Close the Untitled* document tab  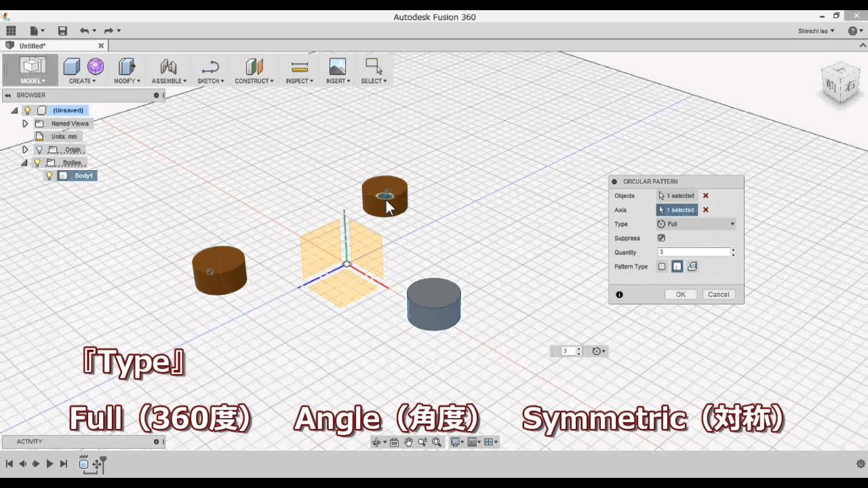point(101,46)
